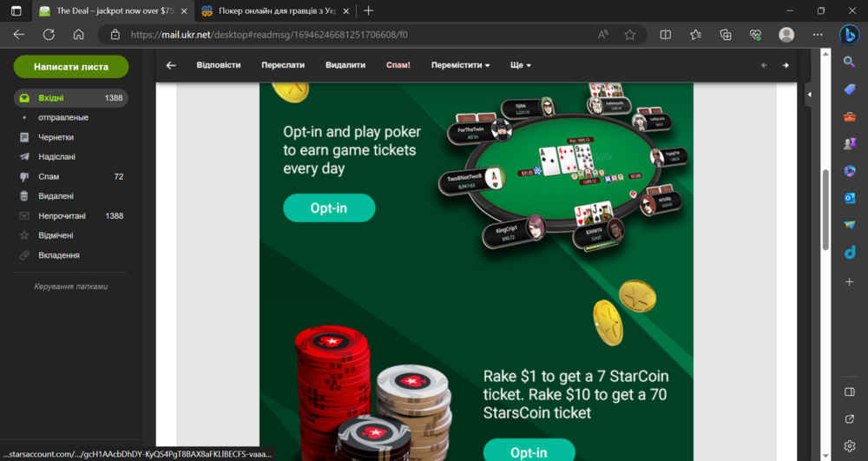Reload the current page
This screenshot has width=868, height=461.
tap(49, 35)
